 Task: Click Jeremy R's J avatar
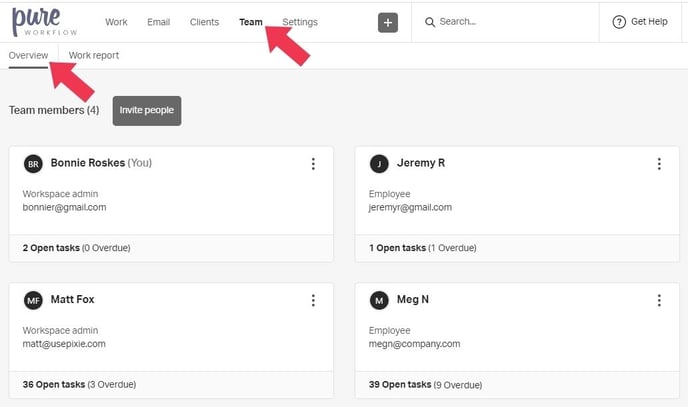click(x=379, y=164)
